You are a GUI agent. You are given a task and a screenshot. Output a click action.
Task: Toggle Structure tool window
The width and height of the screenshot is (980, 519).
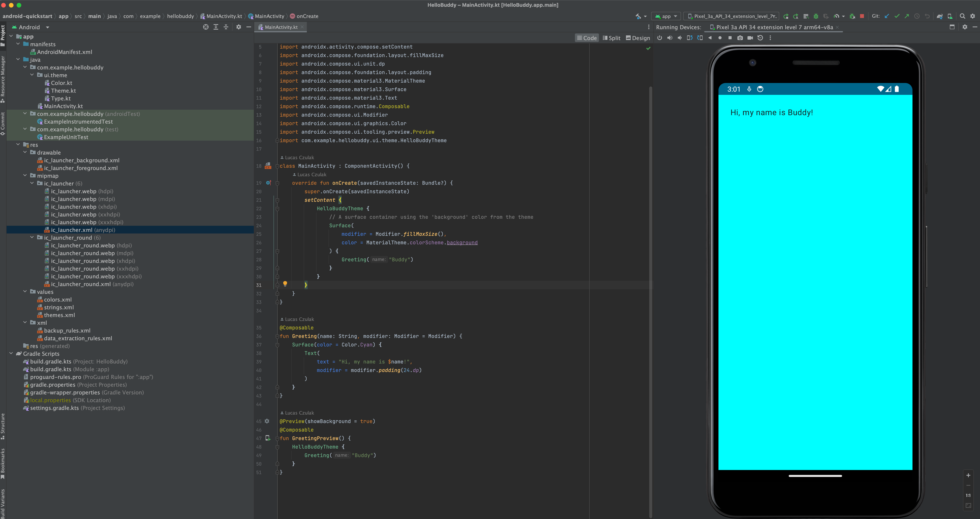point(3,427)
